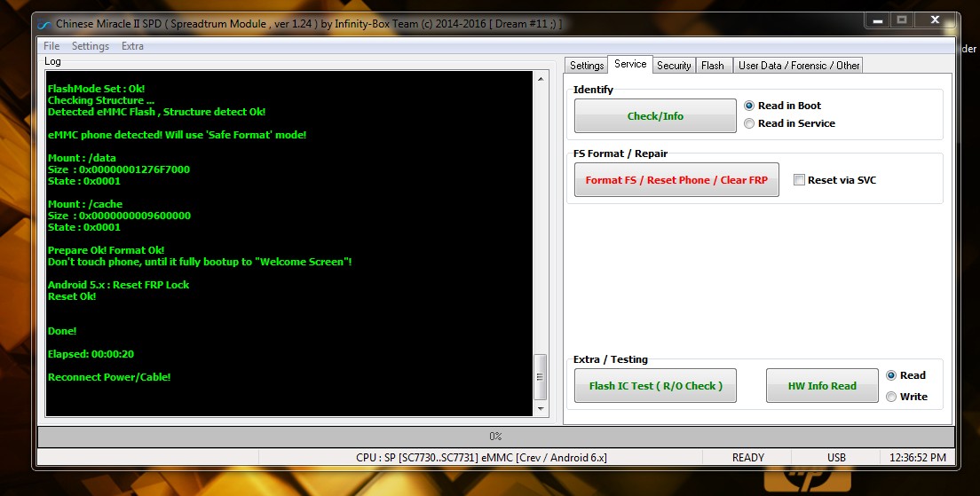980x496 pixels.
Task: Click Format FS / Reset Phone / Clear FRP
Action: point(676,180)
